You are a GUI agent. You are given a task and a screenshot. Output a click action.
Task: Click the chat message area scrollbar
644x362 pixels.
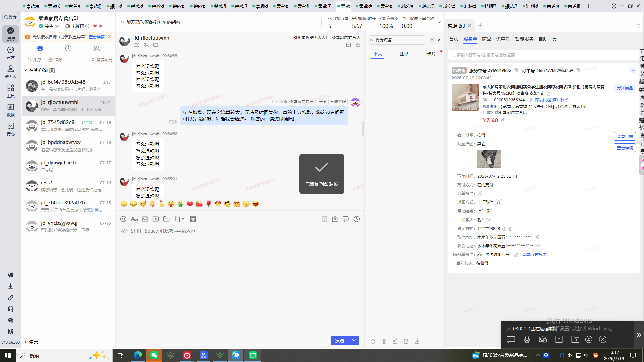coord(363,128)
